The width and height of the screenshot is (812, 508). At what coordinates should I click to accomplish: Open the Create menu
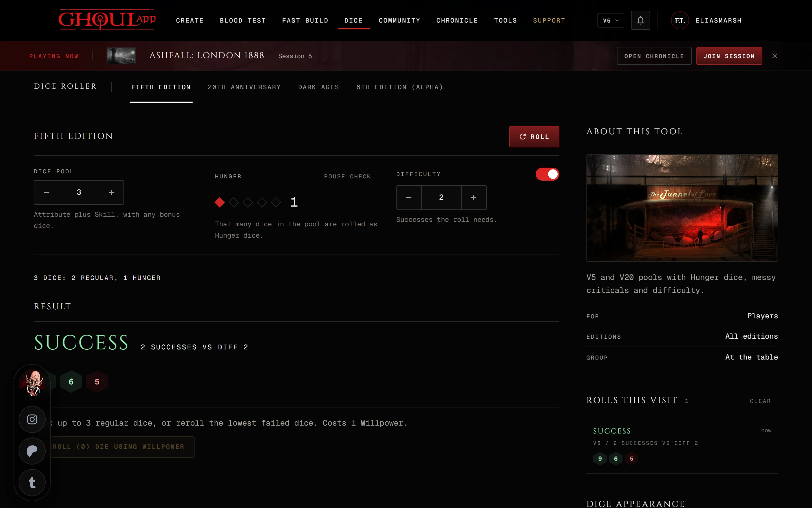[x=190, y=21]
